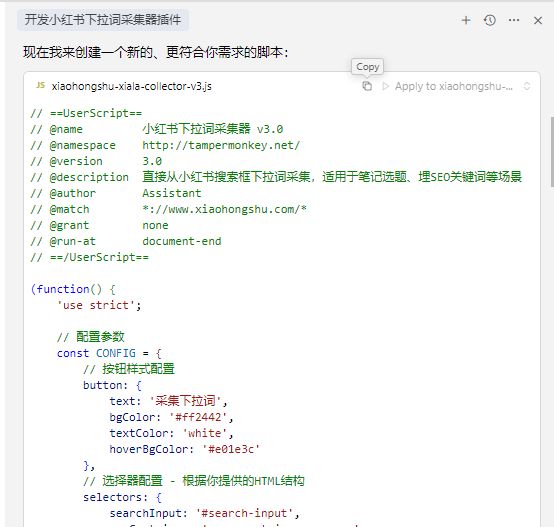
Task: Click the '// ==/UserScript==' closing line
Action: point(89,257)
